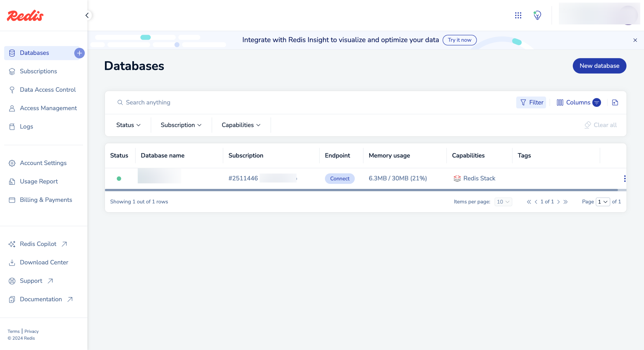The image size is (644, 350).
Task: Open Data Access Control section
Action: 48,90
